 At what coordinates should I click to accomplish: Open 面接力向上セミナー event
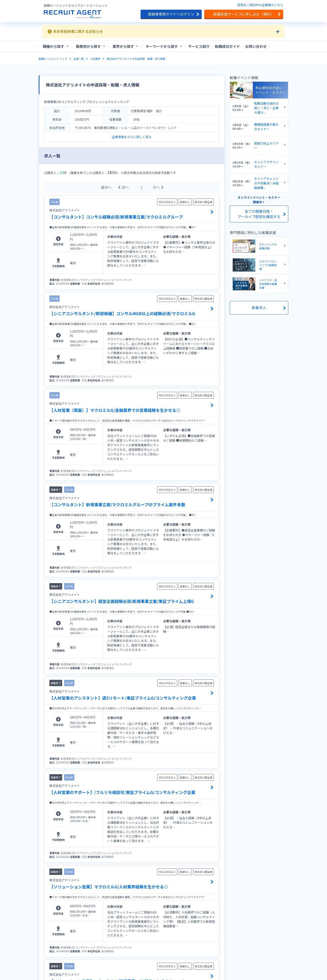pos(266,145)
